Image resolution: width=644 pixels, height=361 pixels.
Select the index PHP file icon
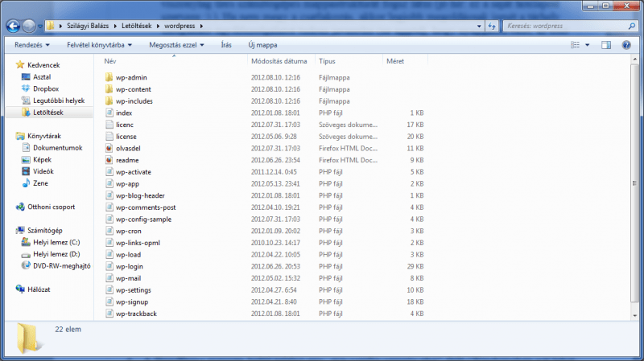pyautogui.click(x=109, y=113)
